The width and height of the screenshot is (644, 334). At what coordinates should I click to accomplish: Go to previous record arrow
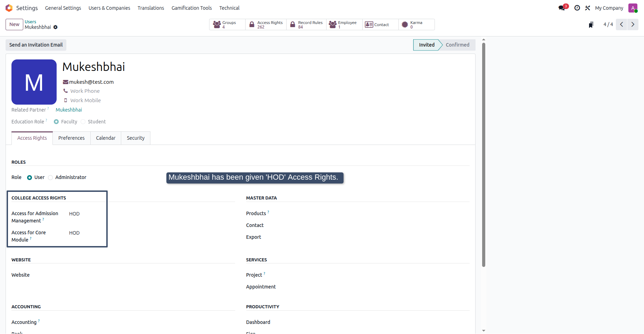[x=621, y=24]
